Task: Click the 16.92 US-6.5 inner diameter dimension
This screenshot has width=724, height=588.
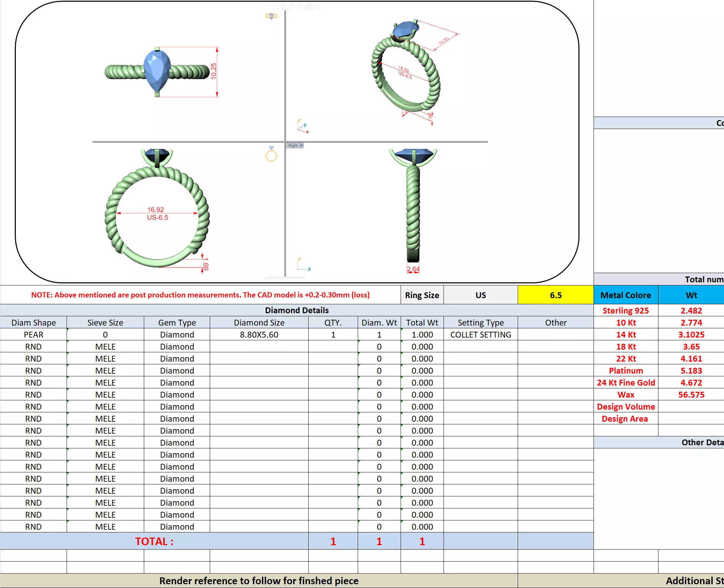Action: [x=157, y=213]
